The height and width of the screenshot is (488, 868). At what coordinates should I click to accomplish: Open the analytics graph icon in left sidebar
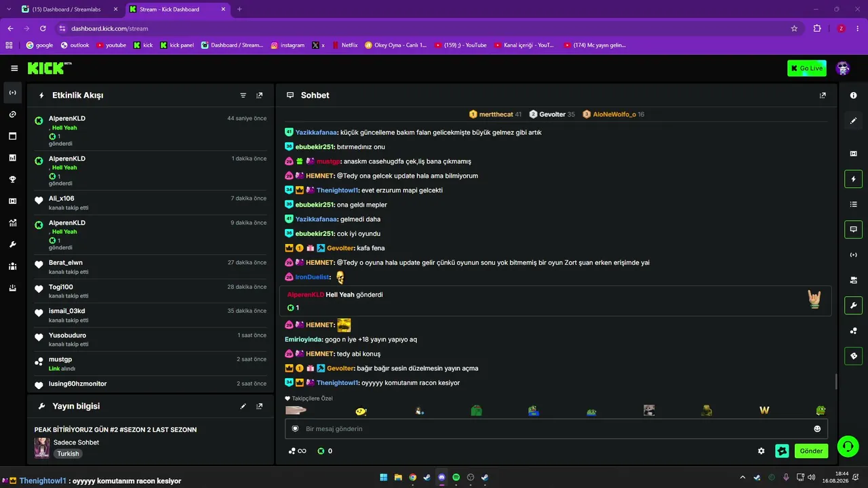(12, 223)
